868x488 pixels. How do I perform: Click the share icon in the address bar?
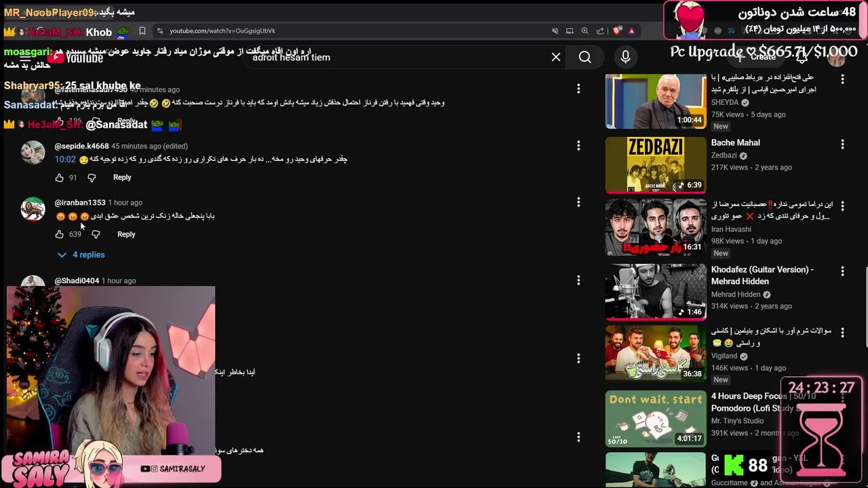[x=600, y=30]
